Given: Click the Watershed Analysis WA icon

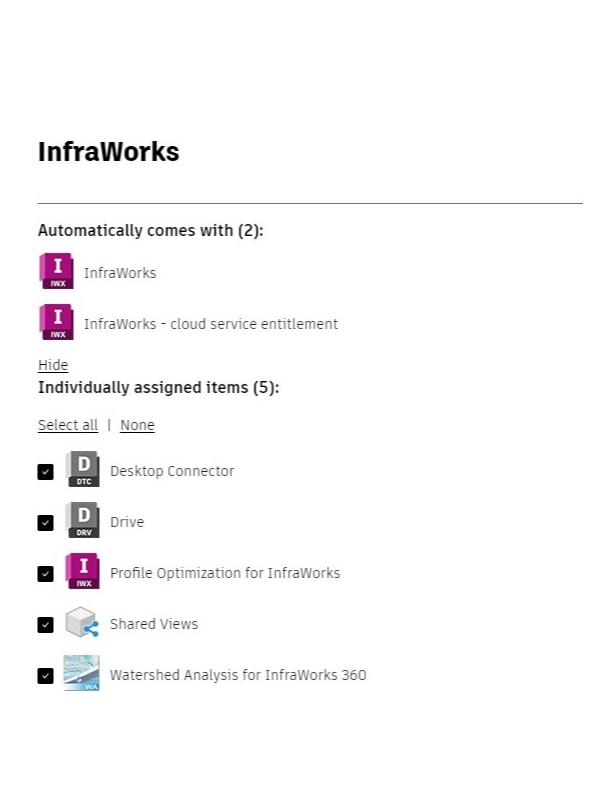Looking at the screenshot, I should (x=82, y=674).
